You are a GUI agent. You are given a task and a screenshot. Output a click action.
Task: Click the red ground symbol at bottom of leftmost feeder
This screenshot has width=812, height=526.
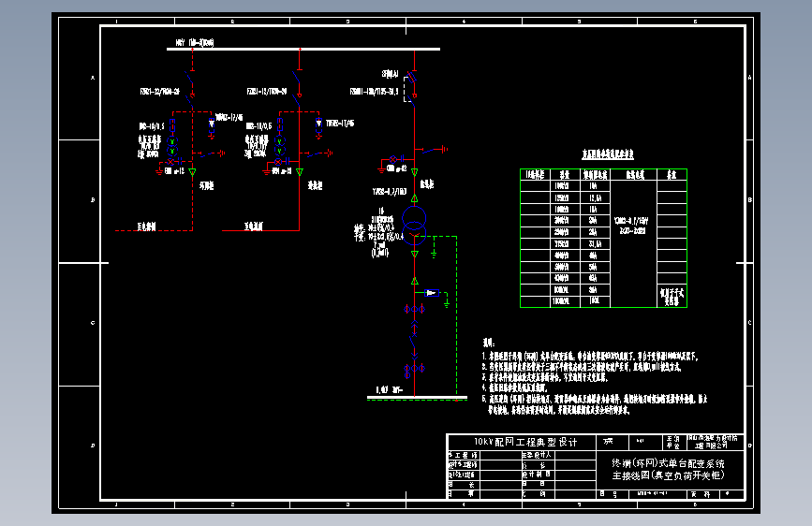tap(159, 171)
